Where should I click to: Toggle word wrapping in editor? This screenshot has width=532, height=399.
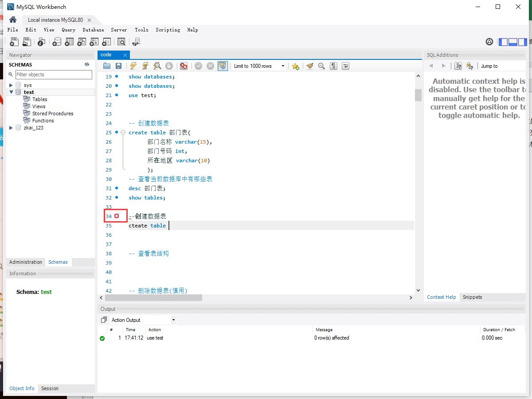[x=345, y=66]
